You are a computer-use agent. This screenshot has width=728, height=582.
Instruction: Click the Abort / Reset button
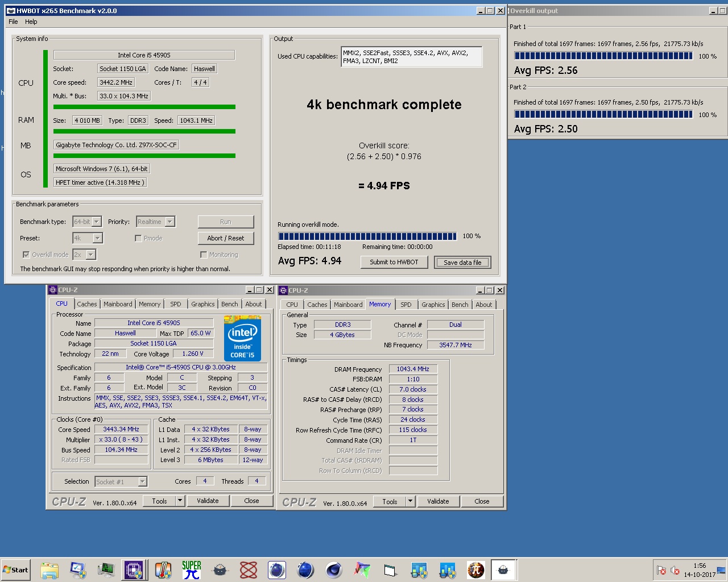pos(226,238)
